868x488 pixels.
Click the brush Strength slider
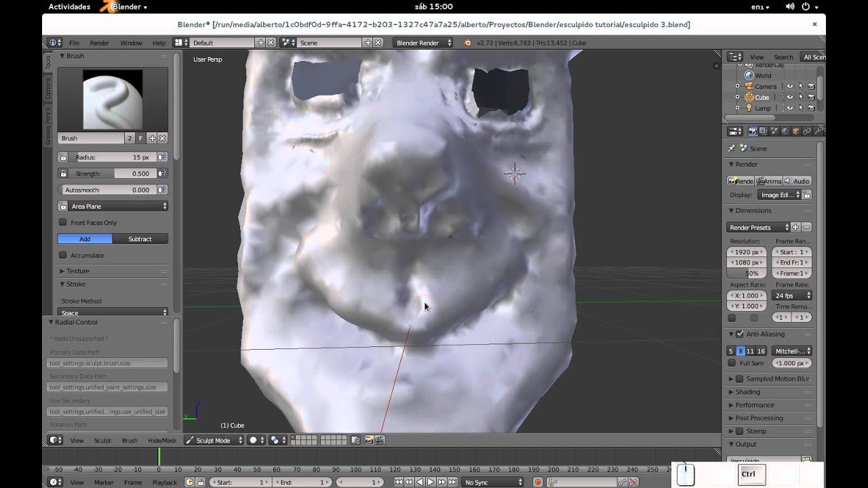pos(113,174)
